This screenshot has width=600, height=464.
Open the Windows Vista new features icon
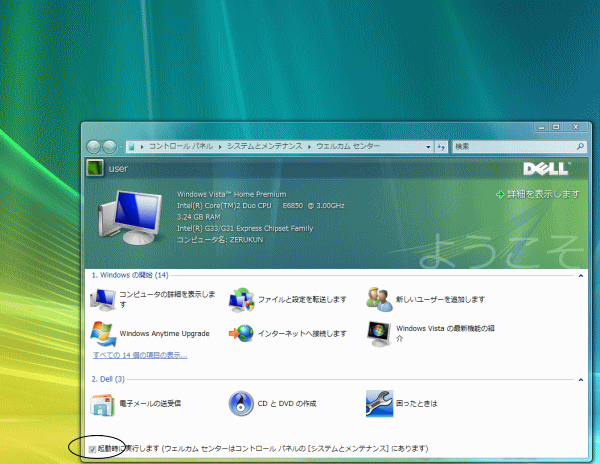[379, 334]
